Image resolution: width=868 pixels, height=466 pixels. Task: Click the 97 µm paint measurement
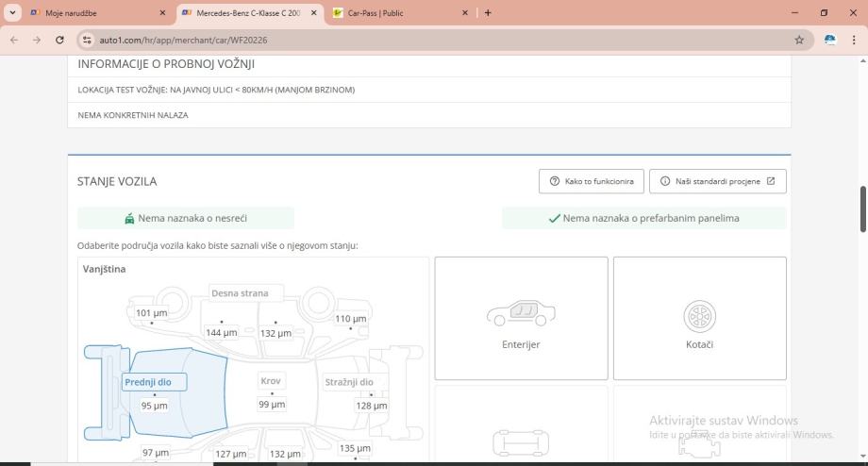point(156,453)
